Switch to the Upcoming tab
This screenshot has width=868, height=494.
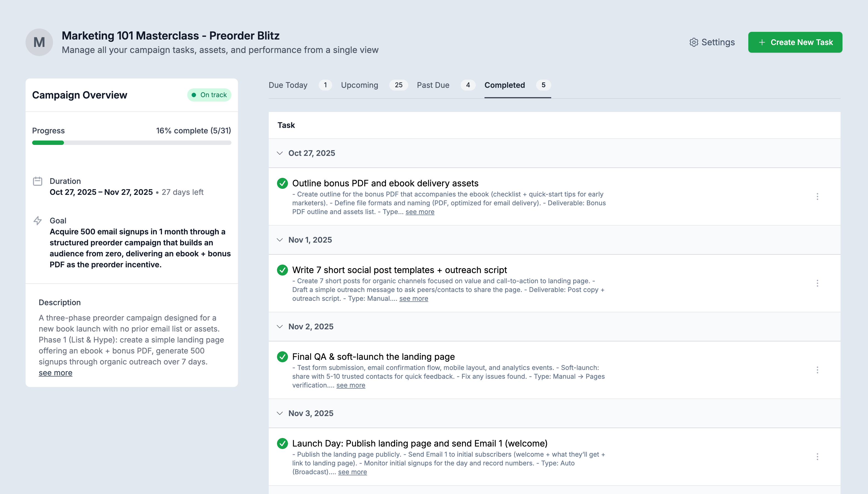(359, 85)
